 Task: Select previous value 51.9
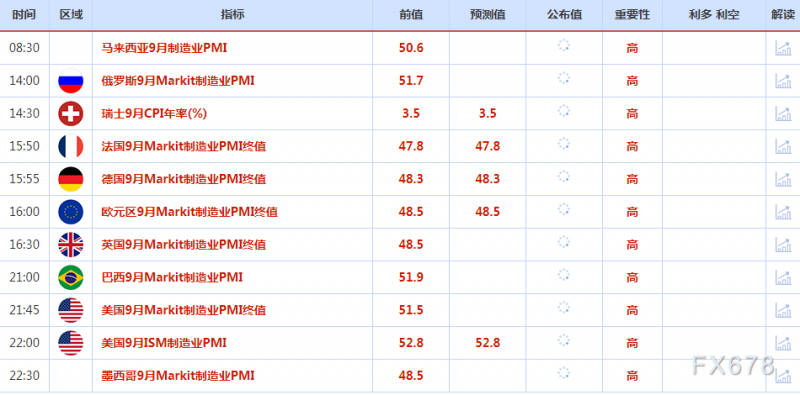(411, 277)
